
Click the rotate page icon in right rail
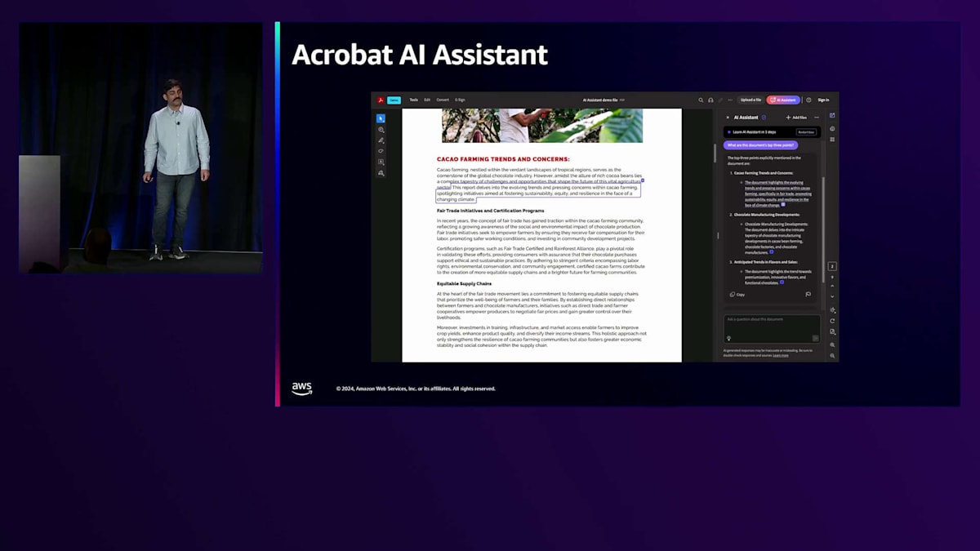click(832, 321)
